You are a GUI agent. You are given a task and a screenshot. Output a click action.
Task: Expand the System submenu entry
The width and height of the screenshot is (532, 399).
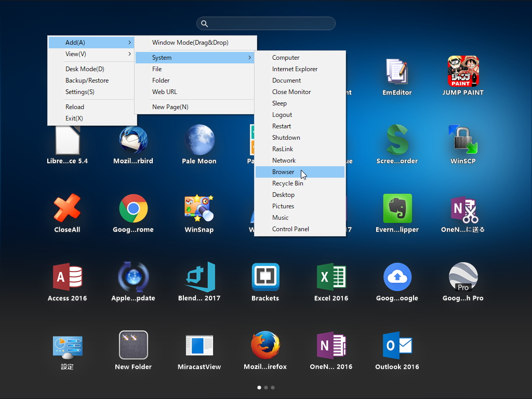[x=195, y=57]
